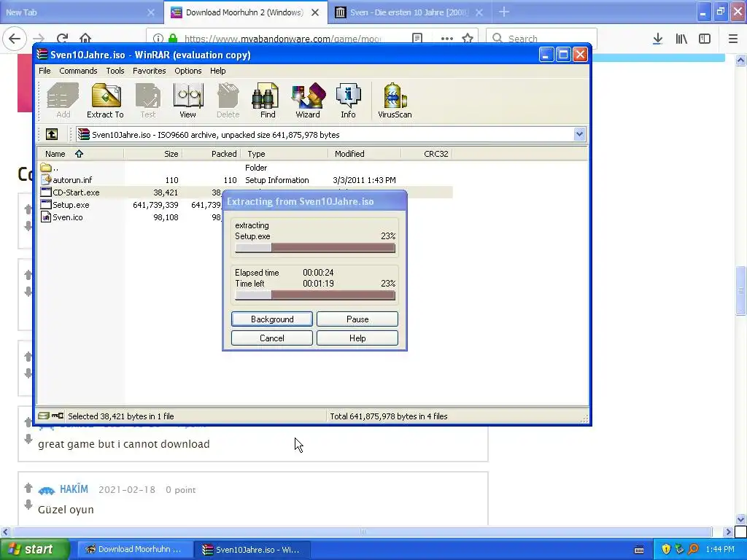
Task: Open page actions three-dots menu
Action: coord(447,39)
